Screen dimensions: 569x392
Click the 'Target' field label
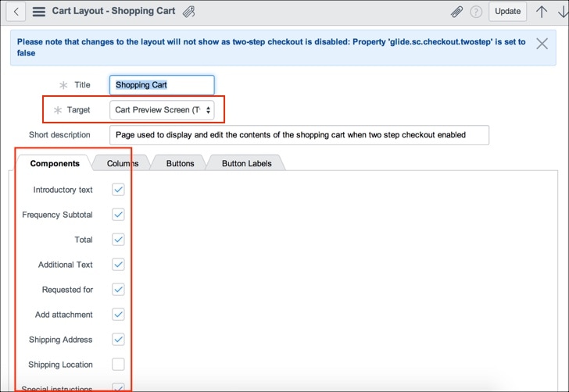pyautogui.click(x=78, y=110)
